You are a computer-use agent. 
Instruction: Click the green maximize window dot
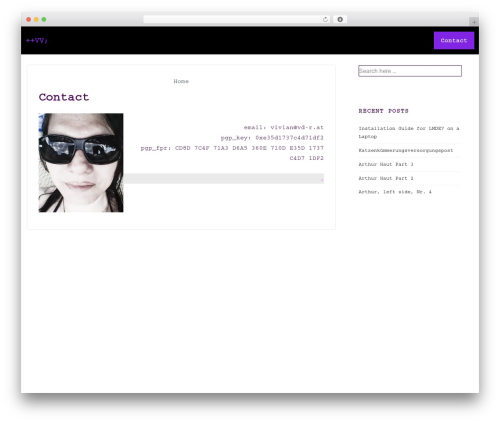(x=44, y=20)
